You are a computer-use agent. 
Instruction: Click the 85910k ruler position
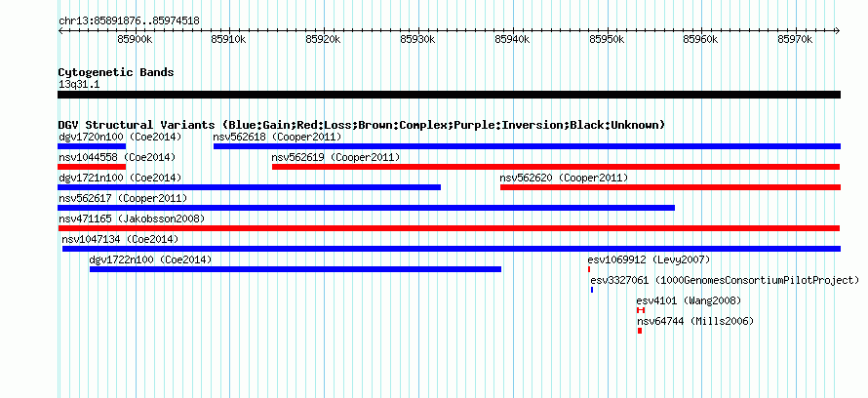click(228, 39)
